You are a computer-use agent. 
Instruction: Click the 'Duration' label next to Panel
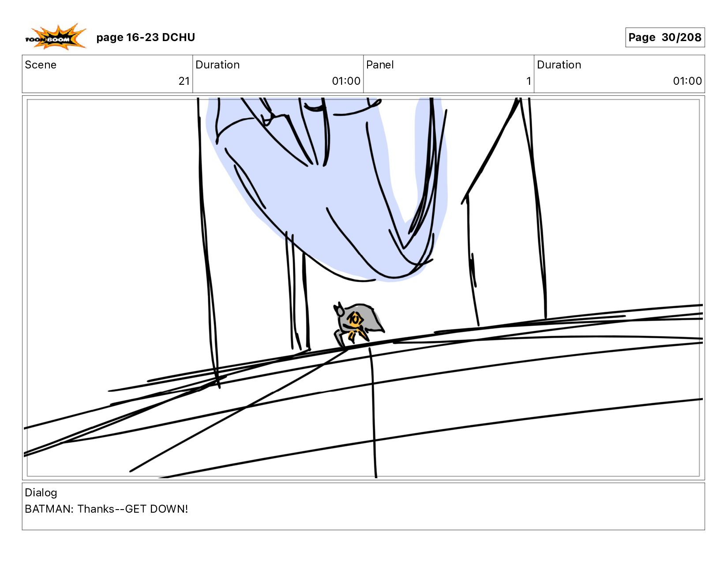[x=559, y=65]
